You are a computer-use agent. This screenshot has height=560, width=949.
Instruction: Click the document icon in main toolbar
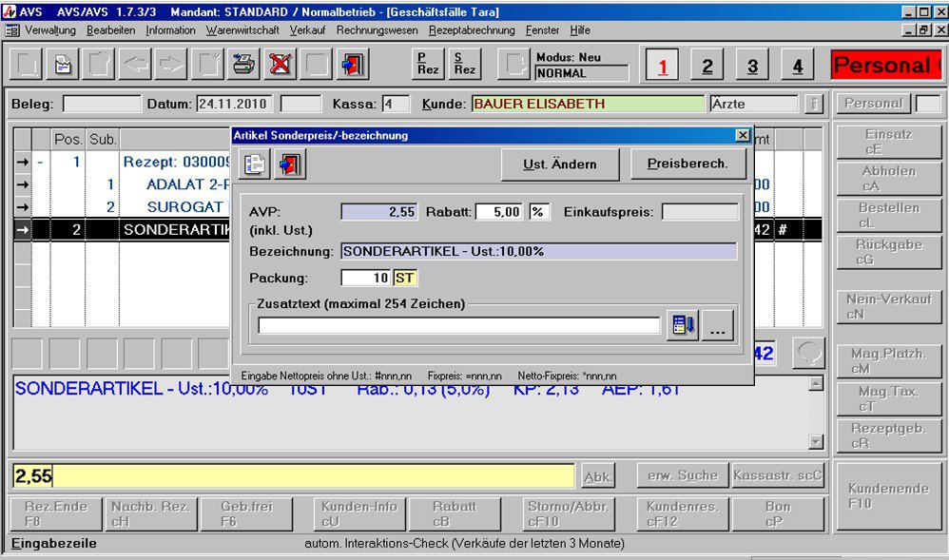tap(63, 65)
